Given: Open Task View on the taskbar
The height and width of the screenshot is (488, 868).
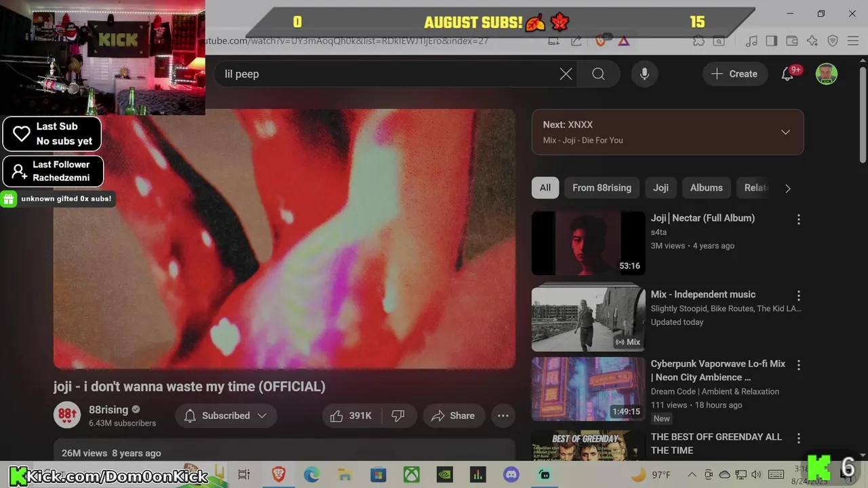Looking at the screenshot, I should 244,474.
